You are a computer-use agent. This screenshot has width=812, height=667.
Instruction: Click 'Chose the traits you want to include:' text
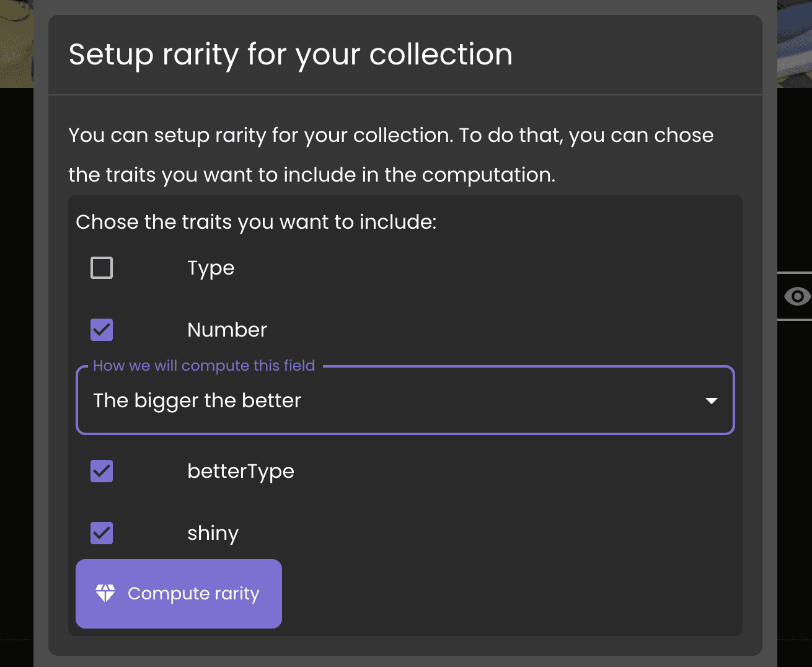pos(256,222)
